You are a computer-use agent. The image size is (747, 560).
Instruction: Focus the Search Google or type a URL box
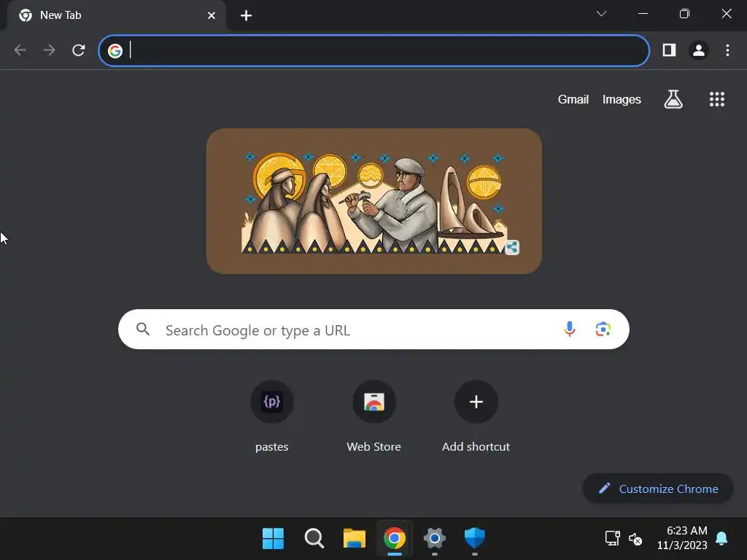tap(373, 329)
